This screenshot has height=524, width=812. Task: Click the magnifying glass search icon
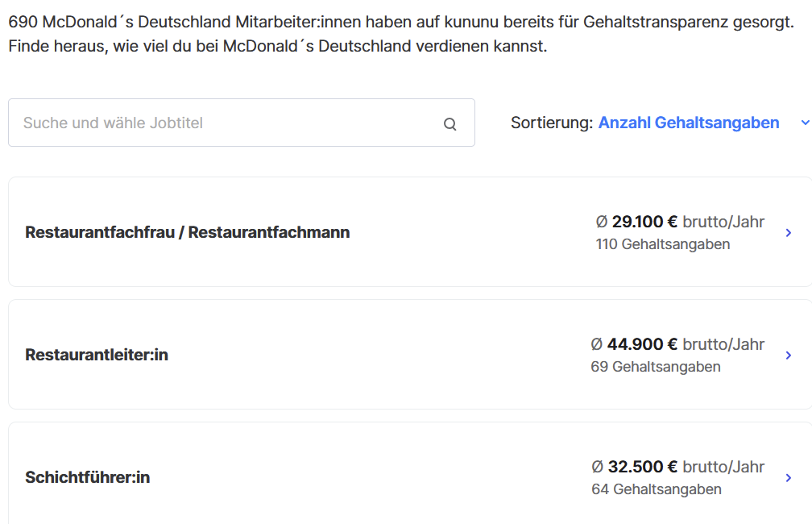450,124
